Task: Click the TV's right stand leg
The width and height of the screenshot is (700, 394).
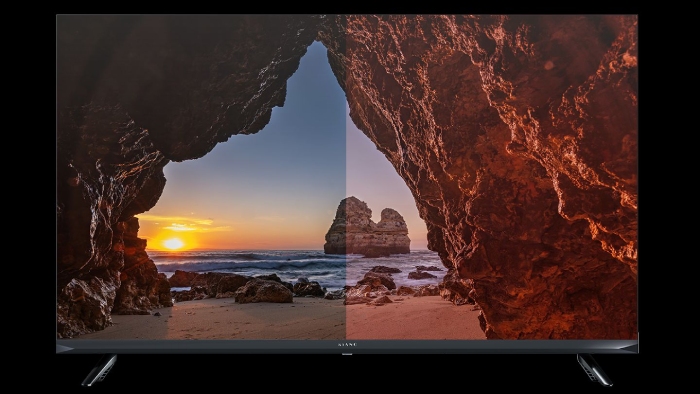Action: (x=594, y=369)
